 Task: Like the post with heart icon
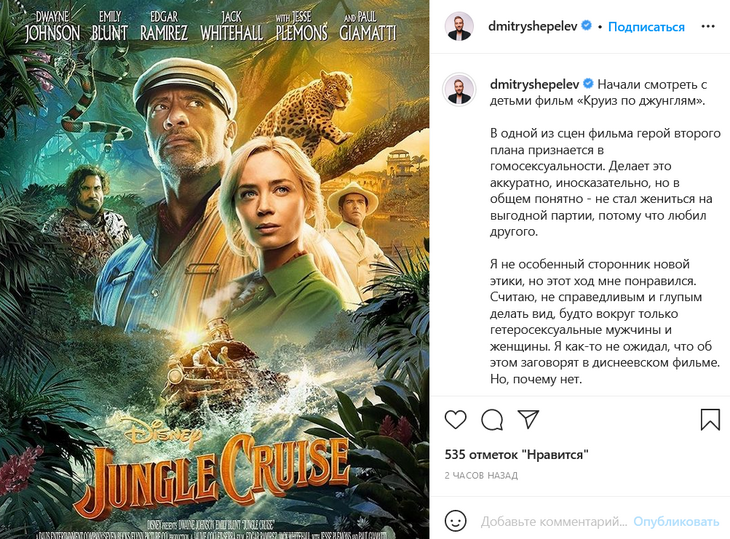pyautogui.click(x=455, y=419)
